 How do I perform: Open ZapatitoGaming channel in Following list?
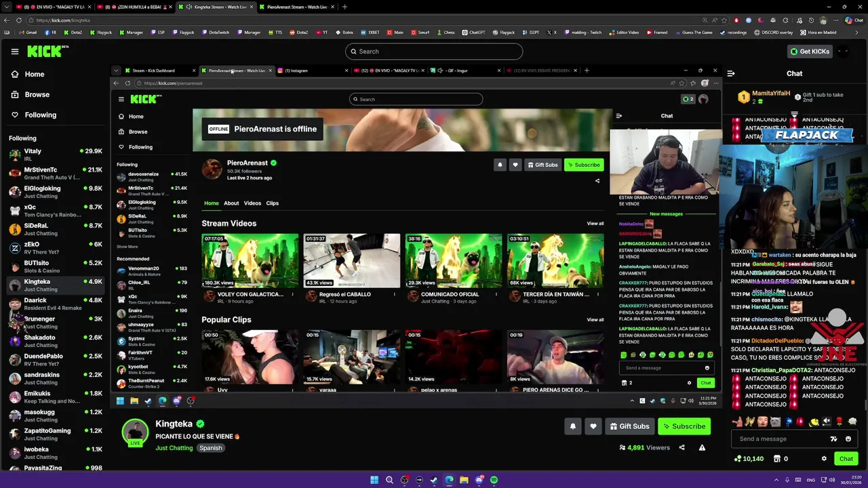click(x=56, y=434)
